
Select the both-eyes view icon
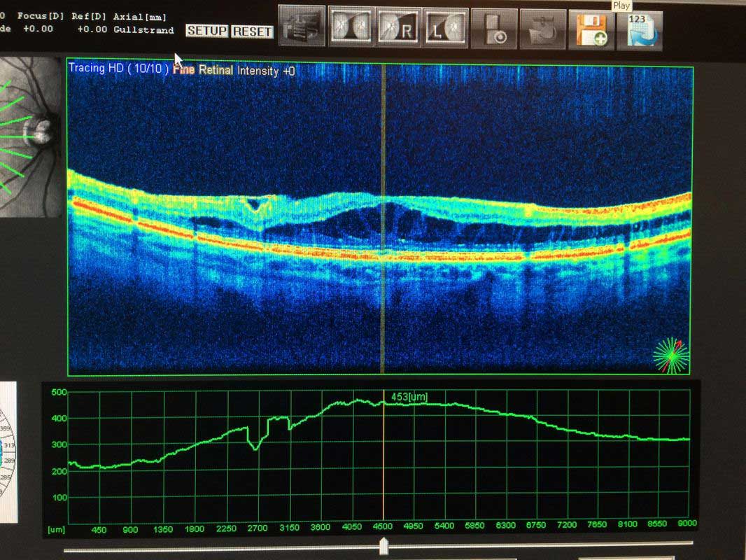351,27
